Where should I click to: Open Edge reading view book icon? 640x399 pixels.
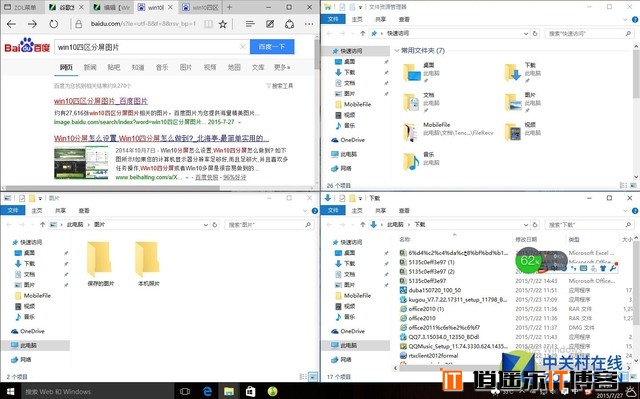208,24
